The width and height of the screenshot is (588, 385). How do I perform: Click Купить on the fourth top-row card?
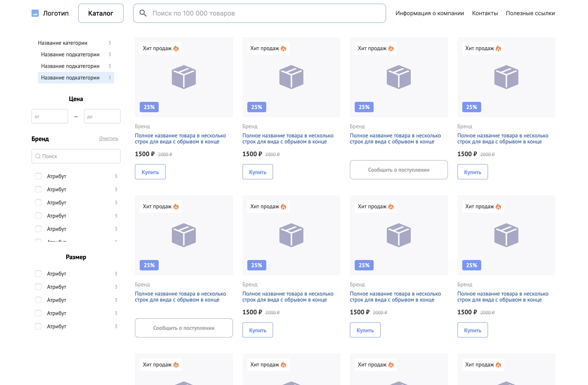point(472,172)
